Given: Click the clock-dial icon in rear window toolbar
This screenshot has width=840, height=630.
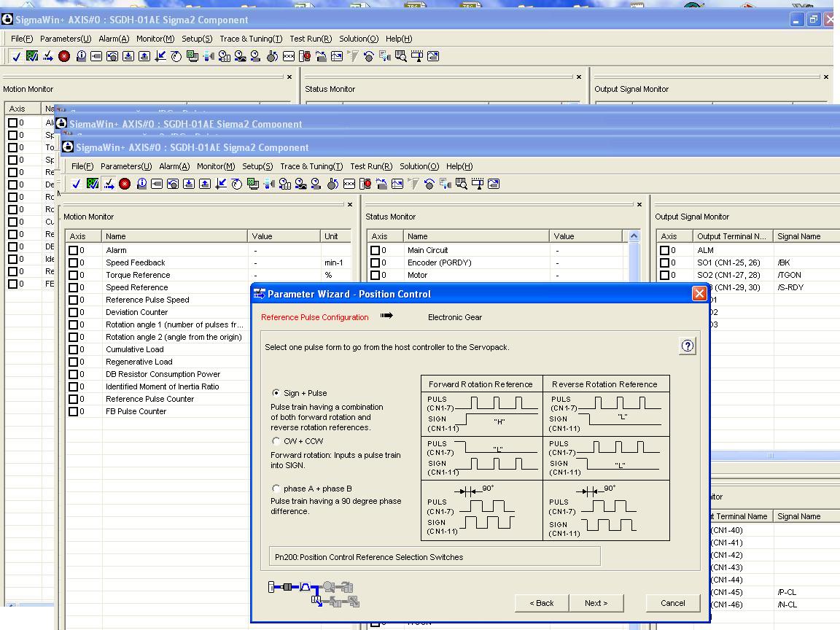Looking at the screenshot, I should [176, 56].
